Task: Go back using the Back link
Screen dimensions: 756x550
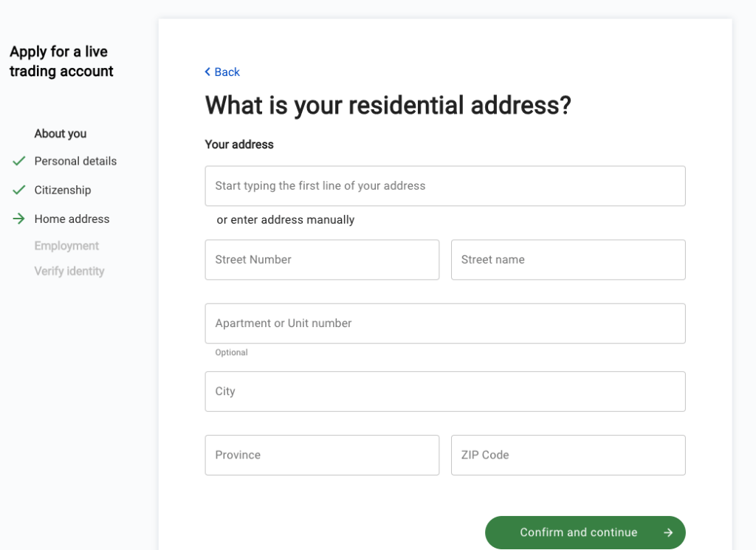Action: [x=225, y=72]
